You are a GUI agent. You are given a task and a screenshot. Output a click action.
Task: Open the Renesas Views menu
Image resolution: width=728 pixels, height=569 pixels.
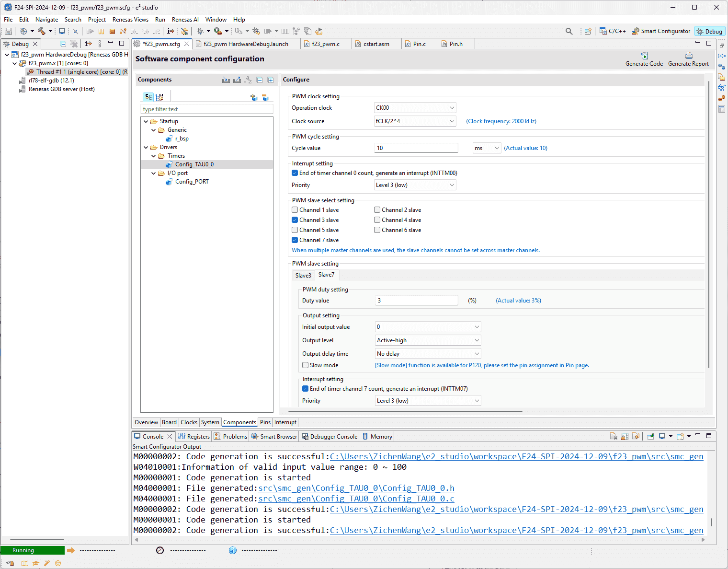click(x=130, y=20)
